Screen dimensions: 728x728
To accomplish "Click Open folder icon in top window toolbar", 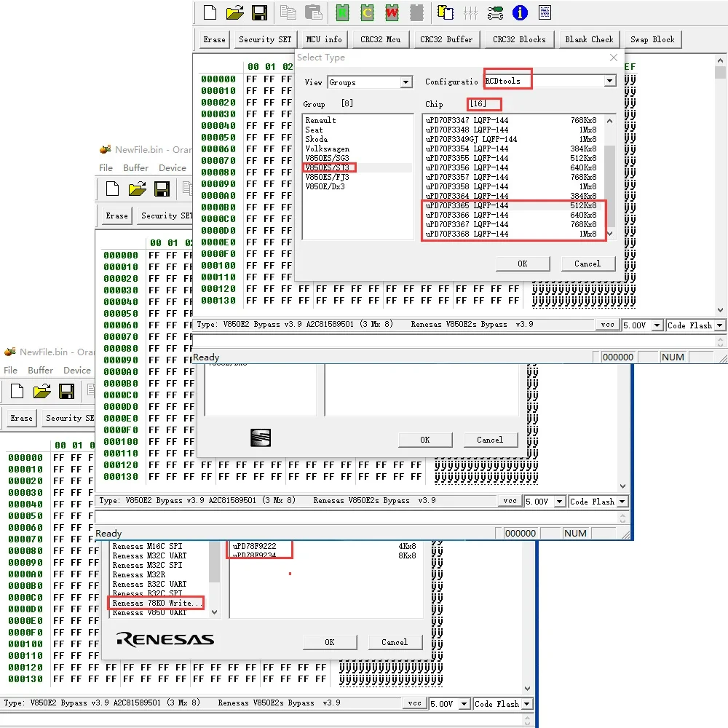I will (x=235, y=12).
